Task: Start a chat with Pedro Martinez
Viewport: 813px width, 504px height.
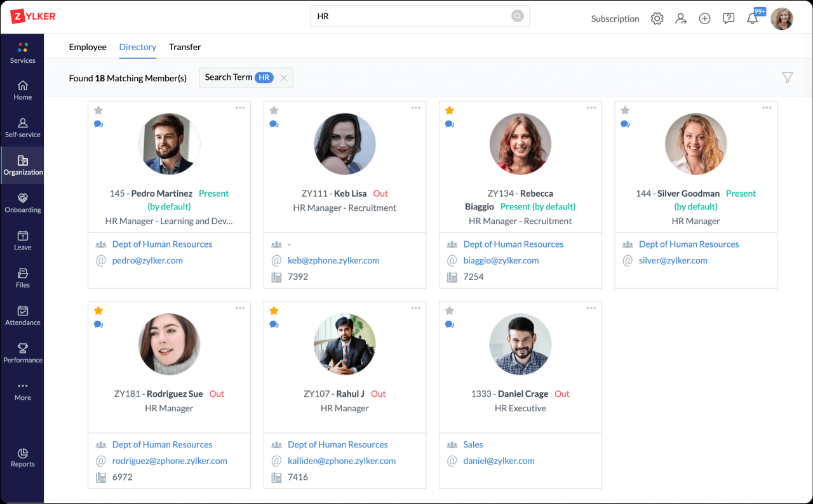Action: 98,124
